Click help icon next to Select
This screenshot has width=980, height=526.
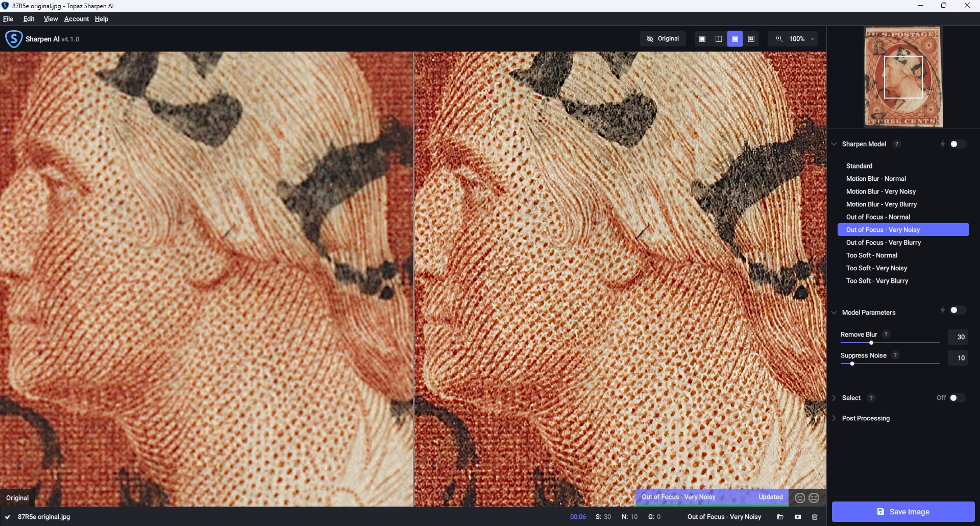tap(871, 398)
